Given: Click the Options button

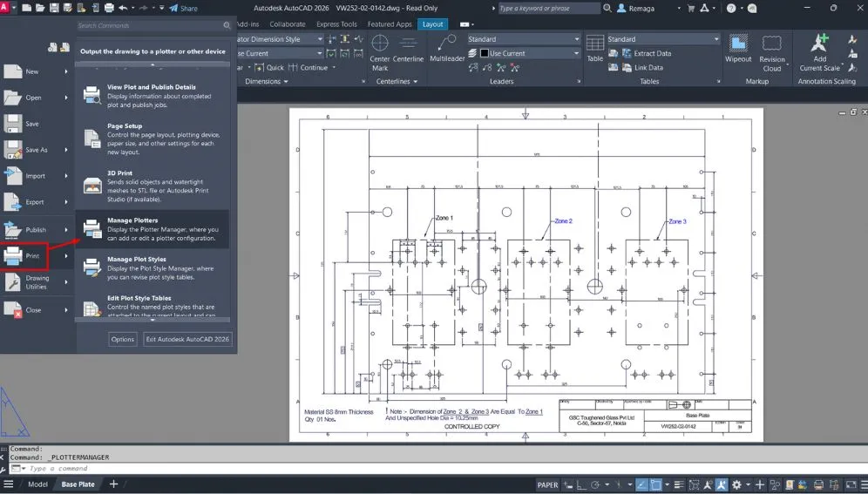Looking at the screenshot, I should (x=122, y=339).
